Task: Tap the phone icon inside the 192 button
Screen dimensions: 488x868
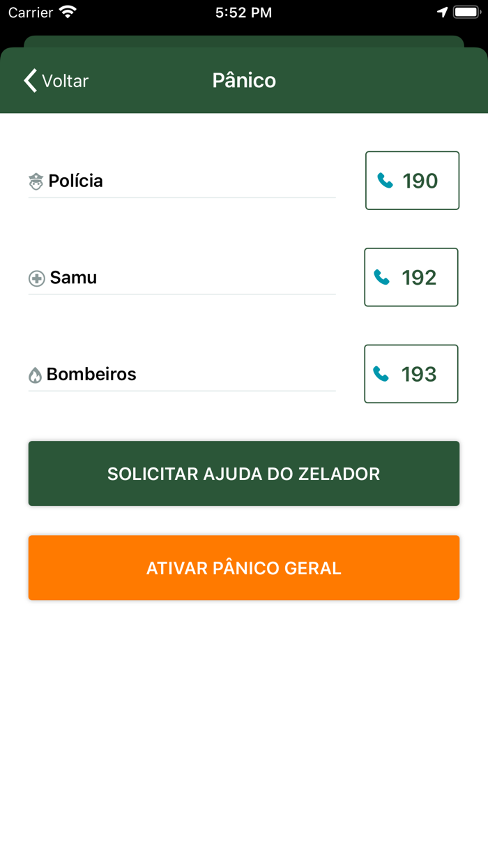Action: click(381, 277)
